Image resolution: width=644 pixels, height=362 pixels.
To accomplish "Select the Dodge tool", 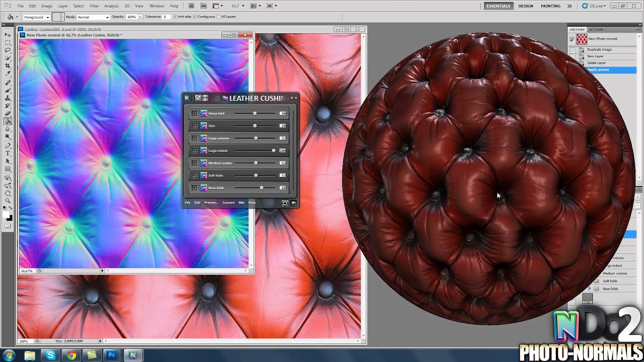I will (x=8, y=137).
